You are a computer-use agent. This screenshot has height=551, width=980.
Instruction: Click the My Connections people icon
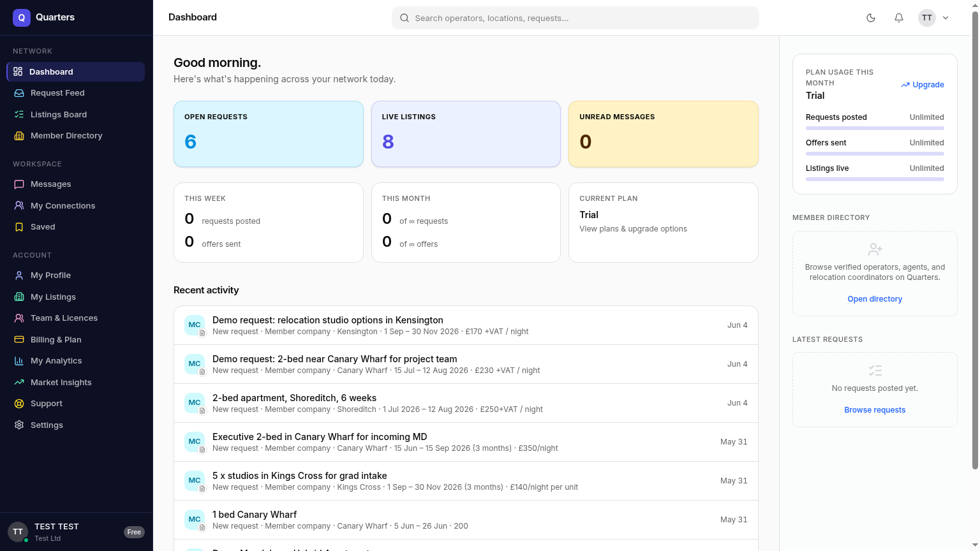19,206
